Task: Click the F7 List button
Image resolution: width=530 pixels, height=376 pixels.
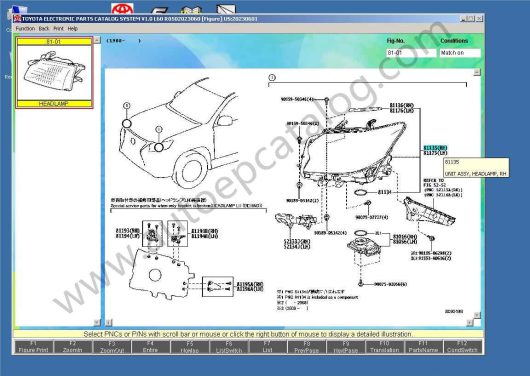Action: (x=267, y=347)
